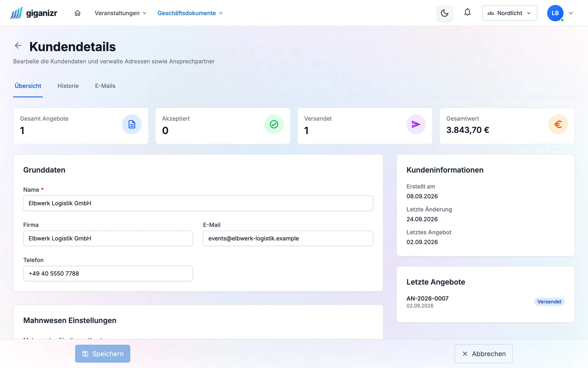Image resolution: width=588 pixels, height=368 pixels.
Task: Focus the Telefon input field
Action: (x=108, y=274)
